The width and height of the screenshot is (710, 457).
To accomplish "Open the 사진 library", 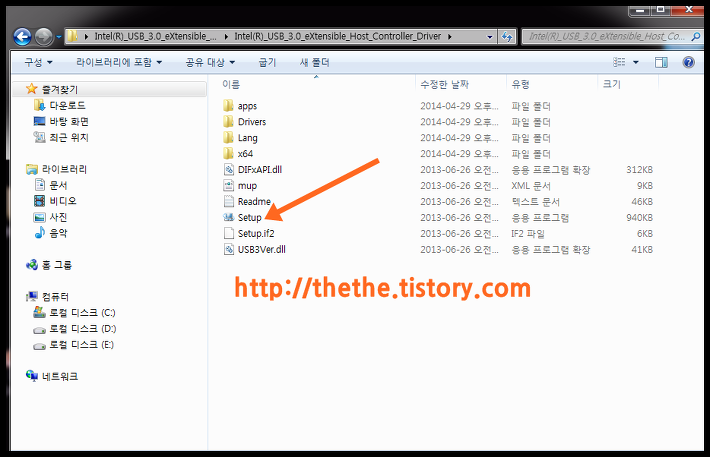I will tap(58, 217).
